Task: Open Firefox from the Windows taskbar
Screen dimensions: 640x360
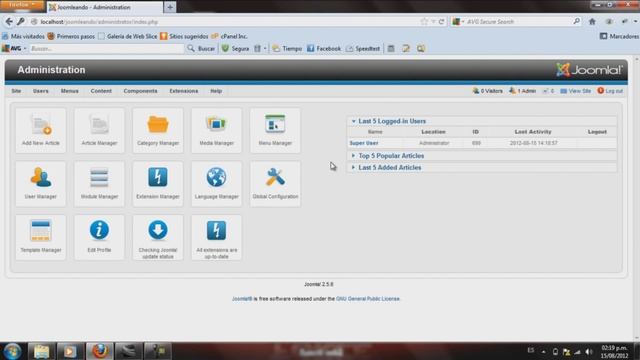Action: (100, 351)
